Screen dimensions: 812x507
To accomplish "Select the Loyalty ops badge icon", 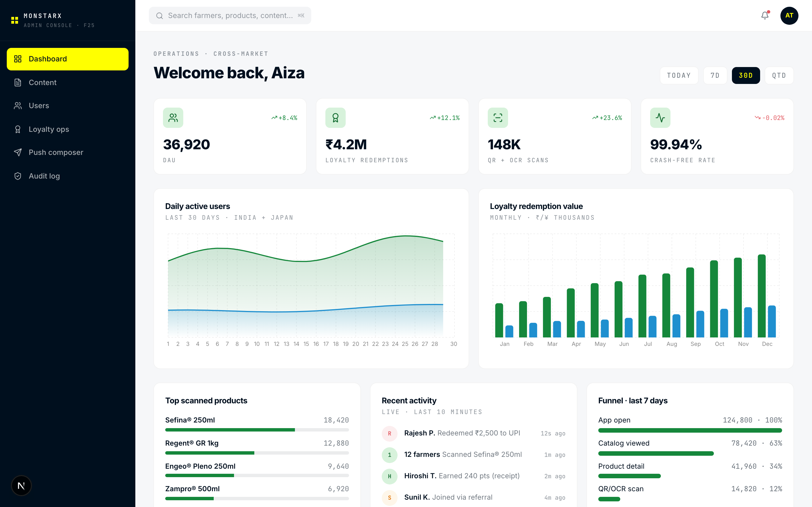I will click(18, 129).
